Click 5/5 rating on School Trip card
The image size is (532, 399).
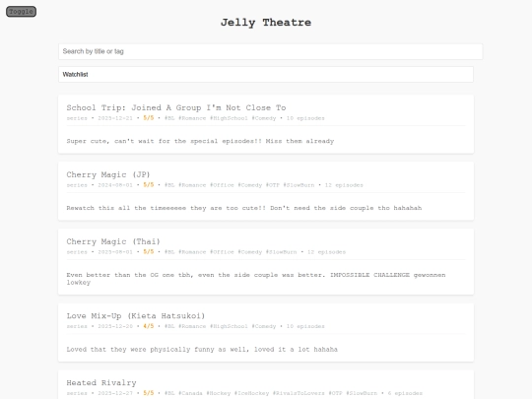click(x=148, y=118)
